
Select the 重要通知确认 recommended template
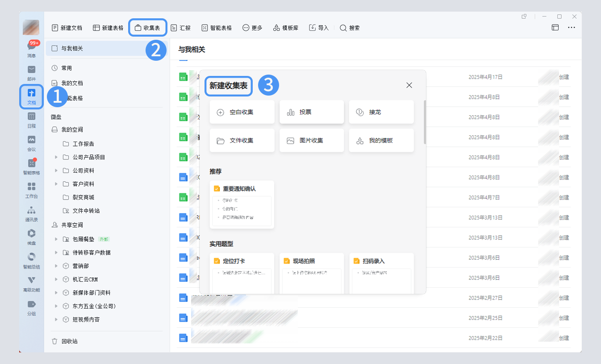point(242,205)
